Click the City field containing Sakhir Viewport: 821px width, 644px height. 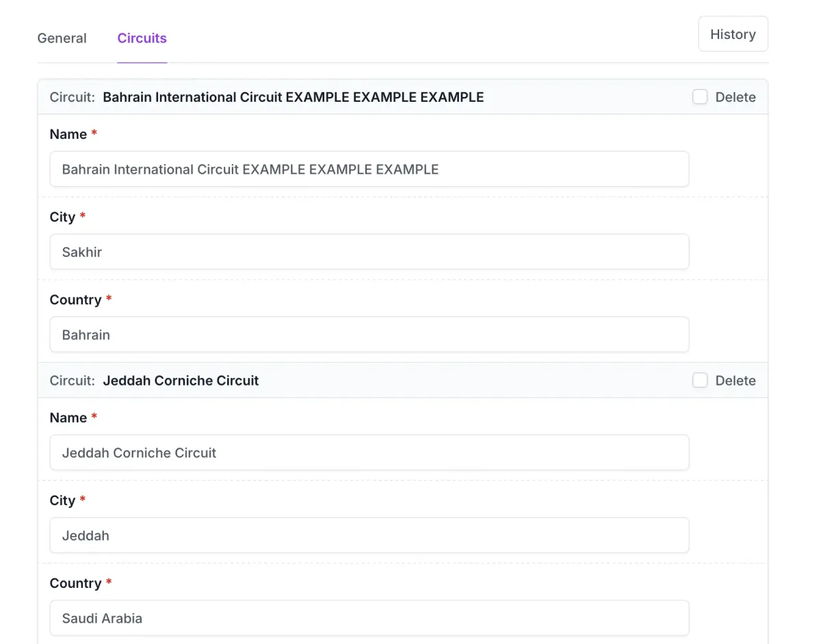point(369,252)
